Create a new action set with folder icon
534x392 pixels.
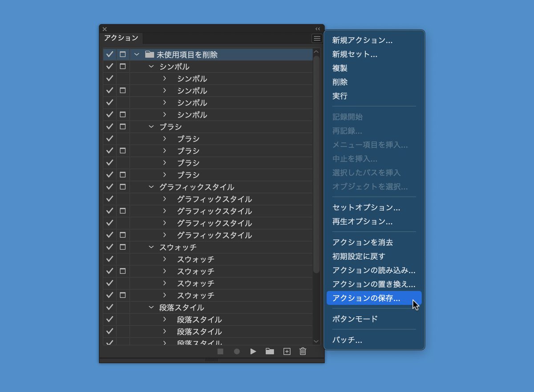[270, 352]
